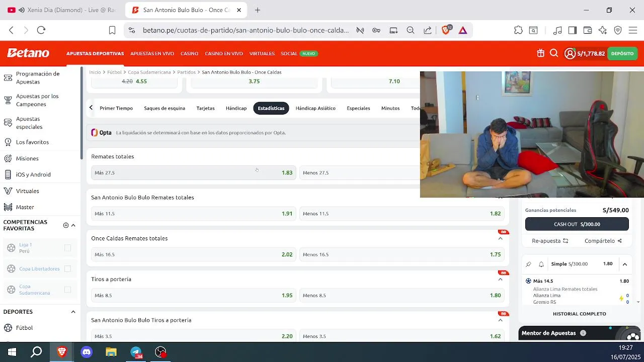Open Discord from the taskbar
Image resolution: width=644 pixels, height=362 pixels.
point(87,352)
